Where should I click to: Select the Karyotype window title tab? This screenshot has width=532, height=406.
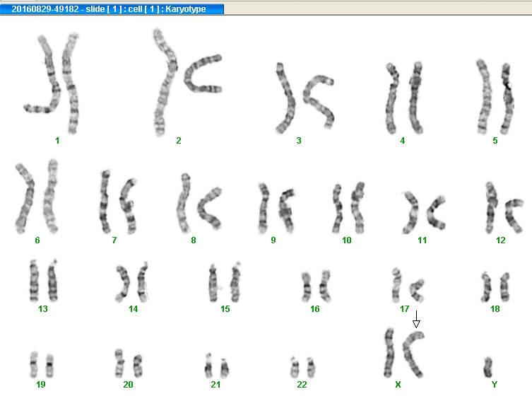point(112,8)
